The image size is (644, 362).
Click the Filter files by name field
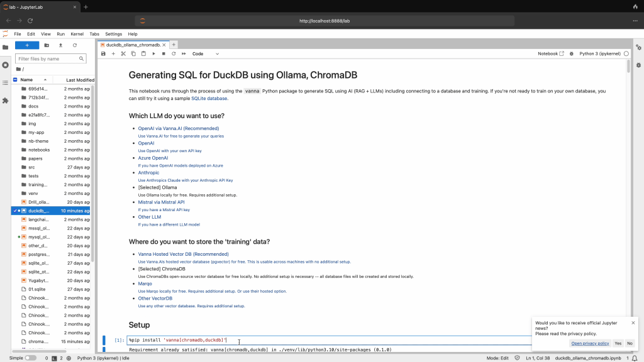tap(51, 58)
